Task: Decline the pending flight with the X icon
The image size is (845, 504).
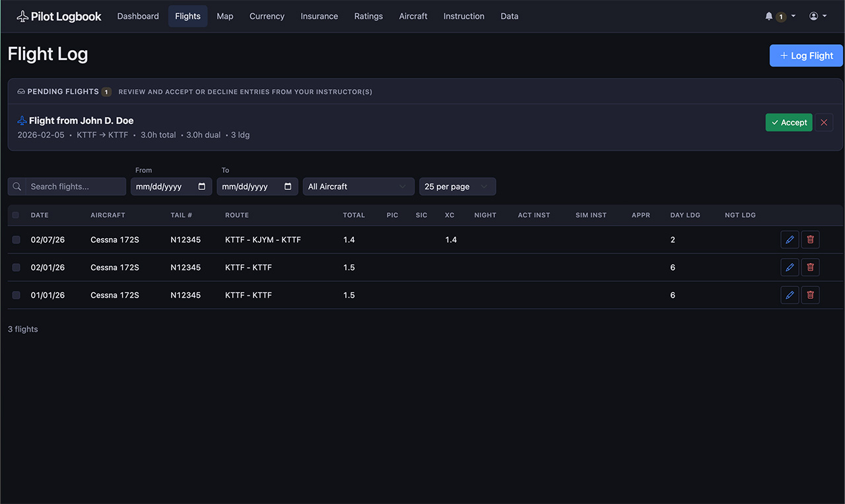Action: pyautogui.click(x=824, y=123)
